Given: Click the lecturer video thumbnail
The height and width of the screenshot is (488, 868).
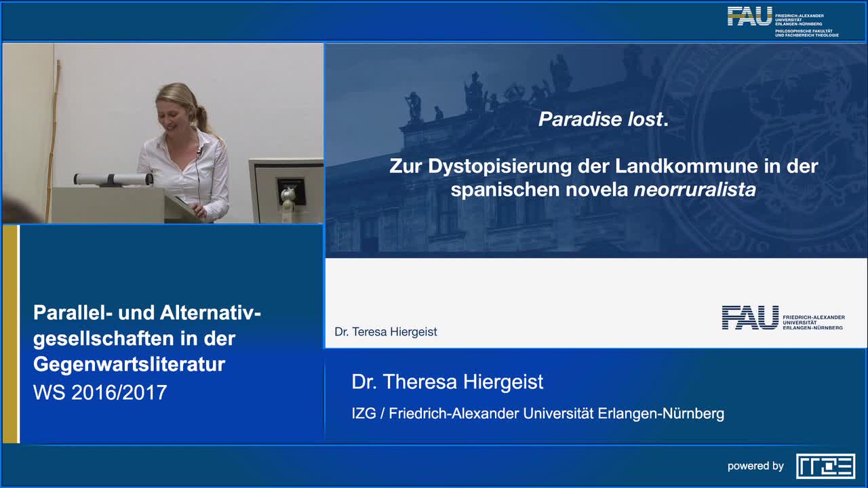Looking at the screenshot, I should [x=163, y=132].
